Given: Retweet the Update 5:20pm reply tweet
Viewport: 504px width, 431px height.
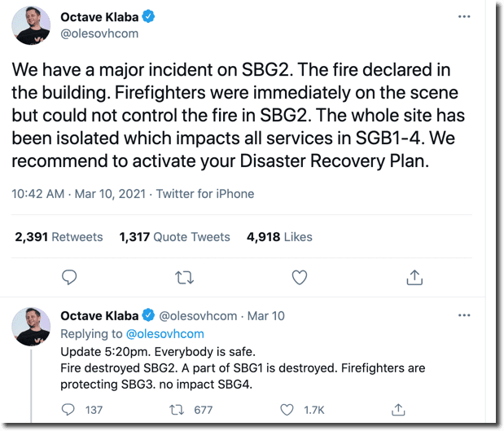Looking at the screenshot, I should pyautogui.click(x=176, y=409).
